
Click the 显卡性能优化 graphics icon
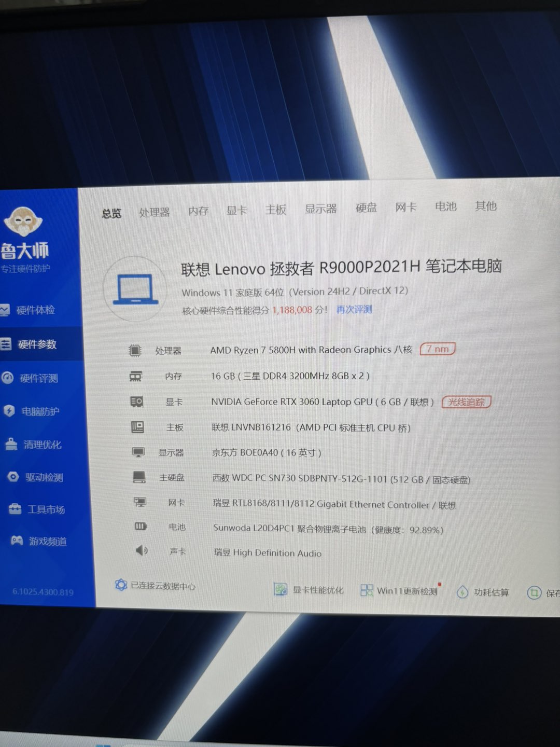[x=281, y=589]
